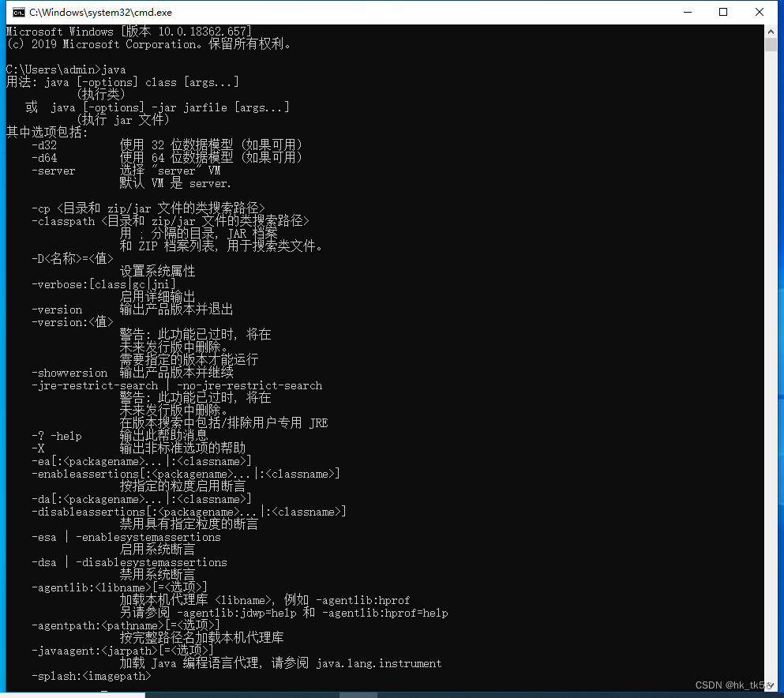This screenshot has height=698, width=784.
Task: Click the '-server' option text
Action: (x=54, y=171)
